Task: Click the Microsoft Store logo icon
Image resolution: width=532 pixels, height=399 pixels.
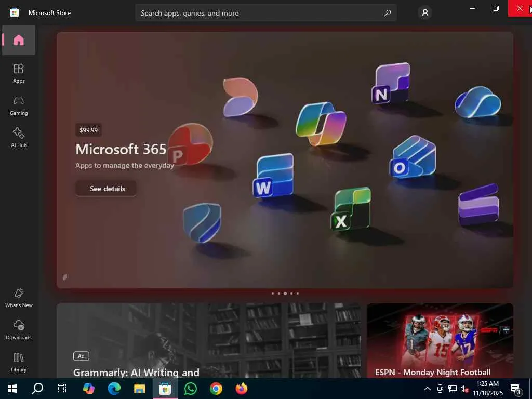Action: [14, 13]
